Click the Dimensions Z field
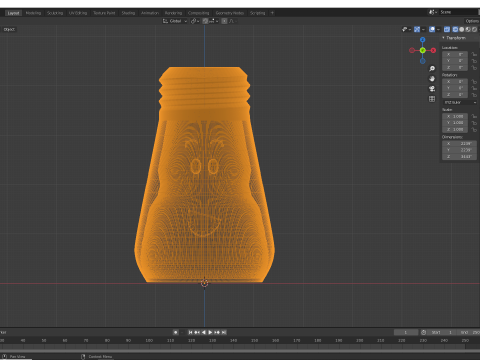The image size is (480, 360). pos(460,156)
